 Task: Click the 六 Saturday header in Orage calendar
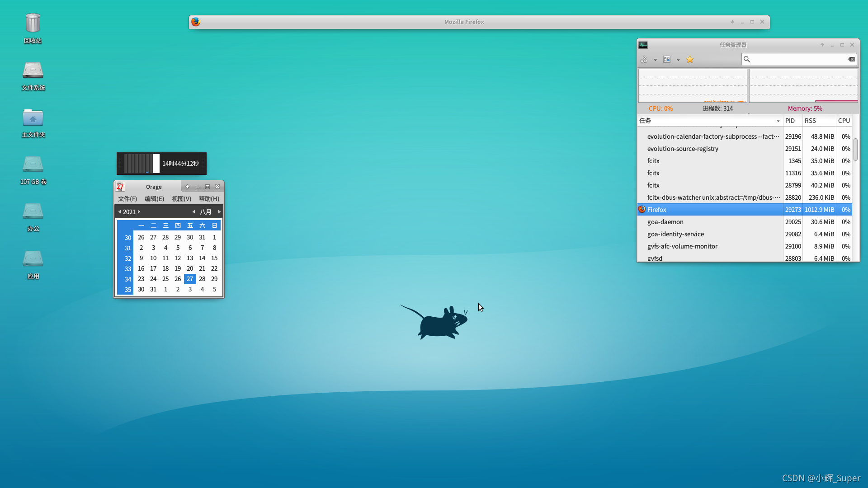pos(202,225)
